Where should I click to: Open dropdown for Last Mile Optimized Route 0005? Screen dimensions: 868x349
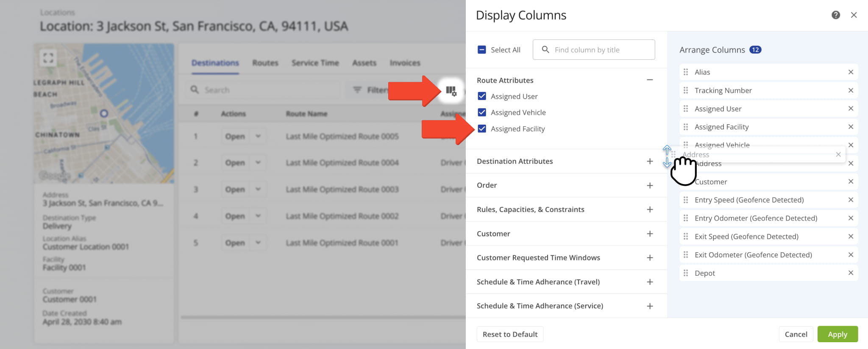(258, 137)
